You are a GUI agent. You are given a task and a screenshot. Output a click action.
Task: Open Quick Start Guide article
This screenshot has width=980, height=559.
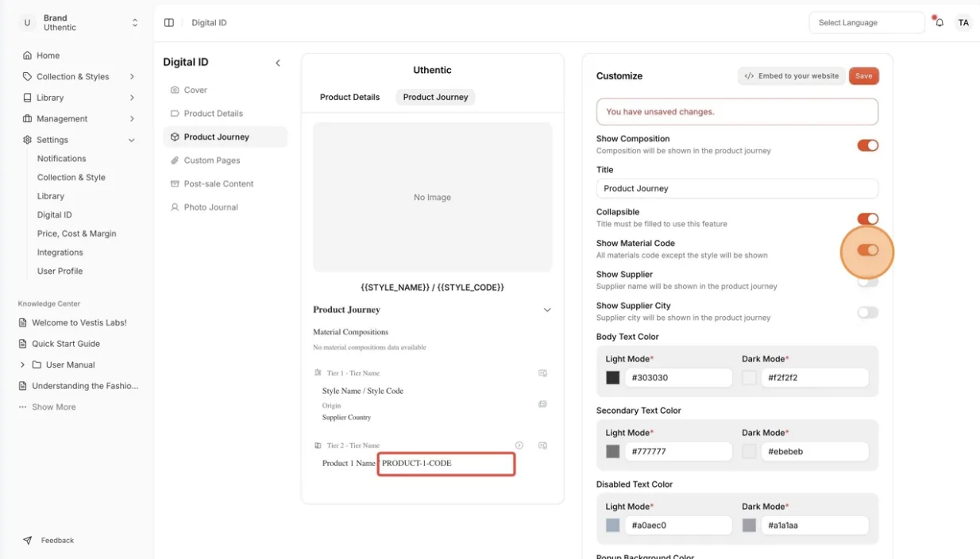(66, 344)
